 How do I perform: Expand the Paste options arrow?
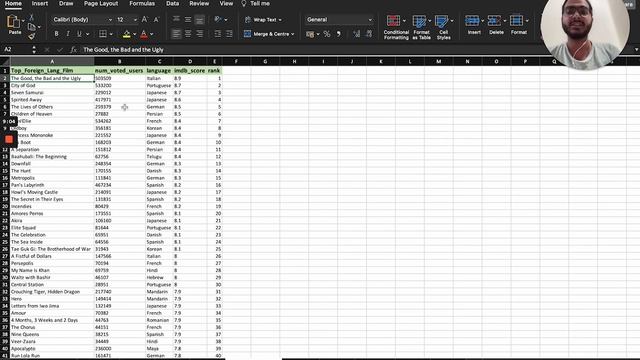click(x=23, y=20)
